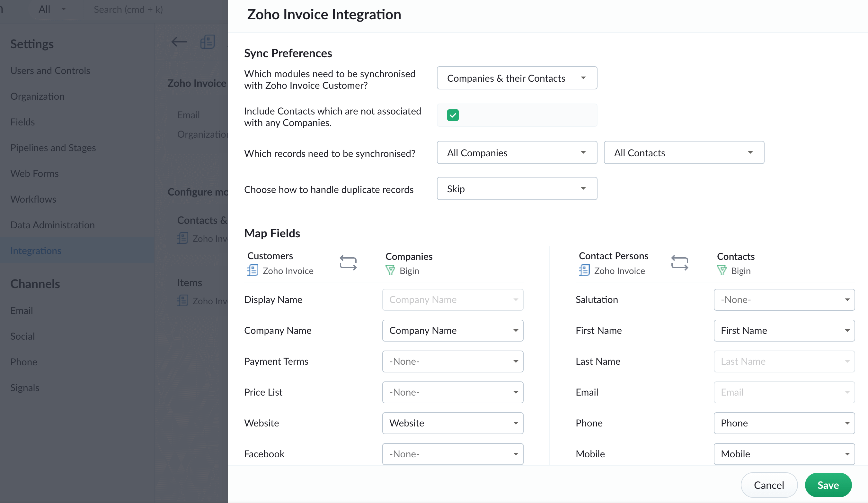Click the Zoho Invoice icon beside Contact Persons

tap(584, 270)
